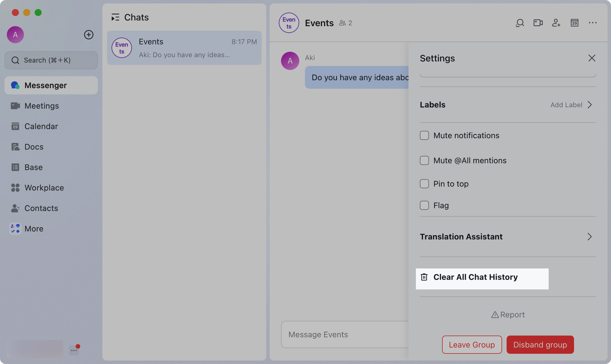This screenshot has height=364, width=611.
Task: Open the chat calendar schedule icon
Action: [x=574, y=23]
